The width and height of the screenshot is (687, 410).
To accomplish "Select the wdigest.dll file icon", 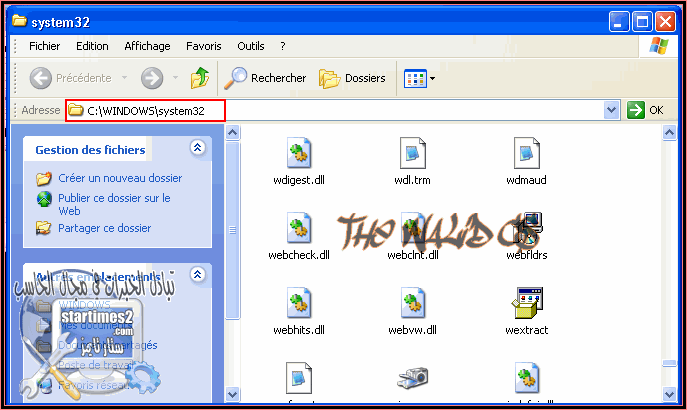I will pyautogui.click(x=299, y=153).
